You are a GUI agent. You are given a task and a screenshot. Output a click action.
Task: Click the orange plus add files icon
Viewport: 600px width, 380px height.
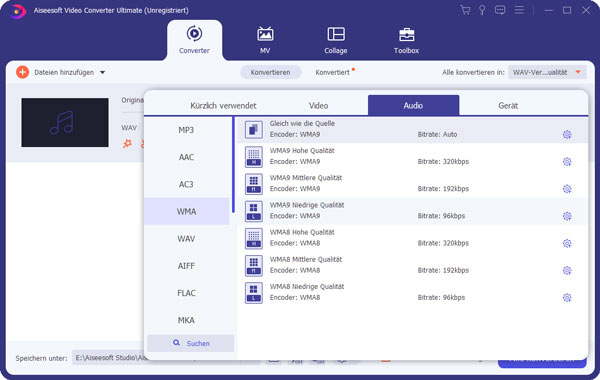pos(23,72)
